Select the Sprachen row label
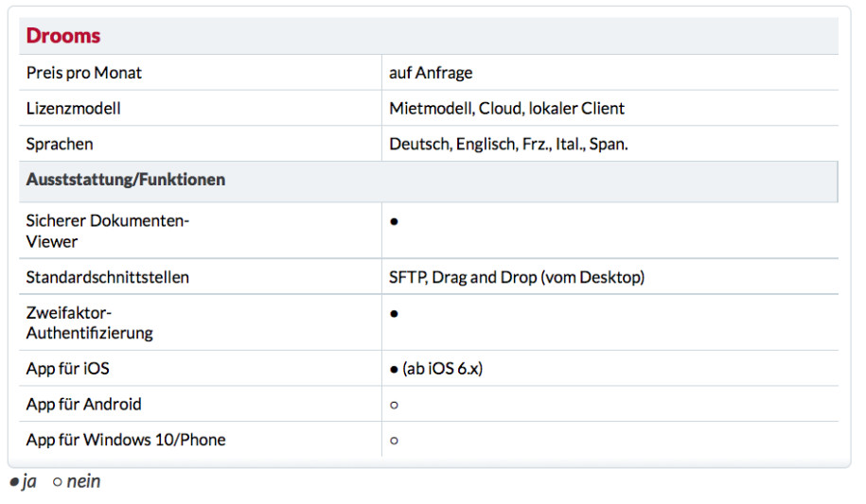Screen dimensions: 866x504 59,144
